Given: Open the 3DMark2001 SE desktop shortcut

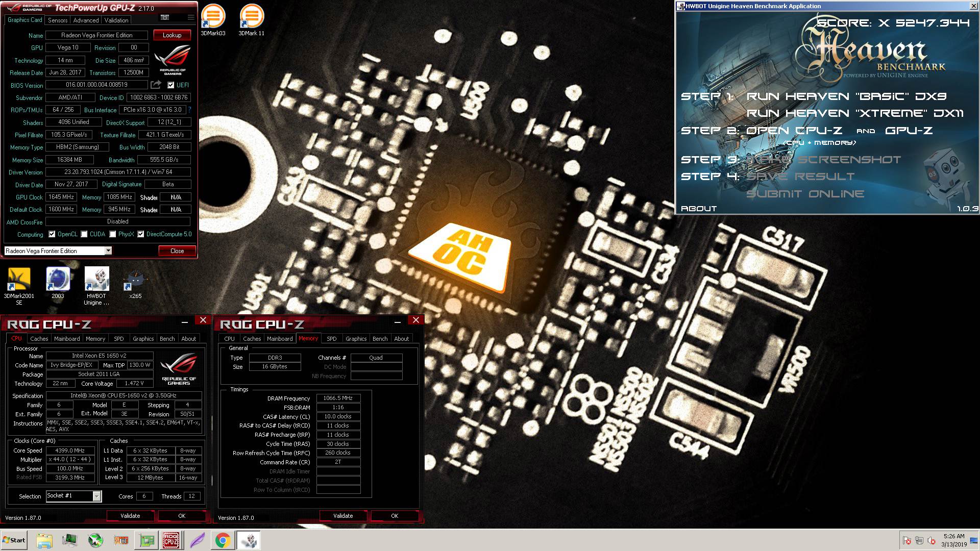Looking at the screenshot, I should tap(19, 286).
